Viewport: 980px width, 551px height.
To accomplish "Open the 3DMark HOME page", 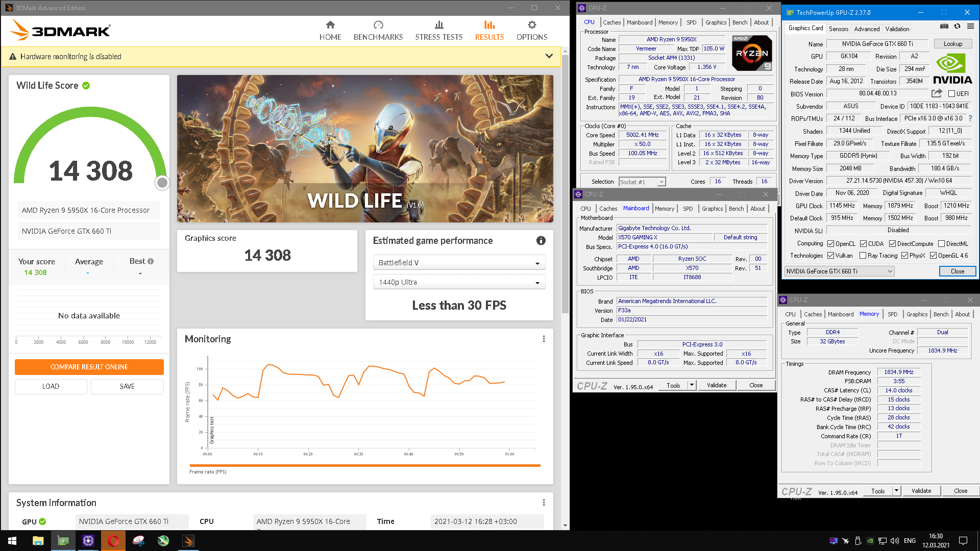I will coord(330,31).
